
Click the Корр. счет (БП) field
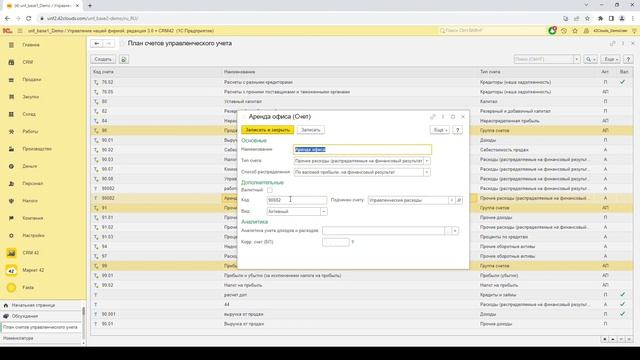coord(336,242)
